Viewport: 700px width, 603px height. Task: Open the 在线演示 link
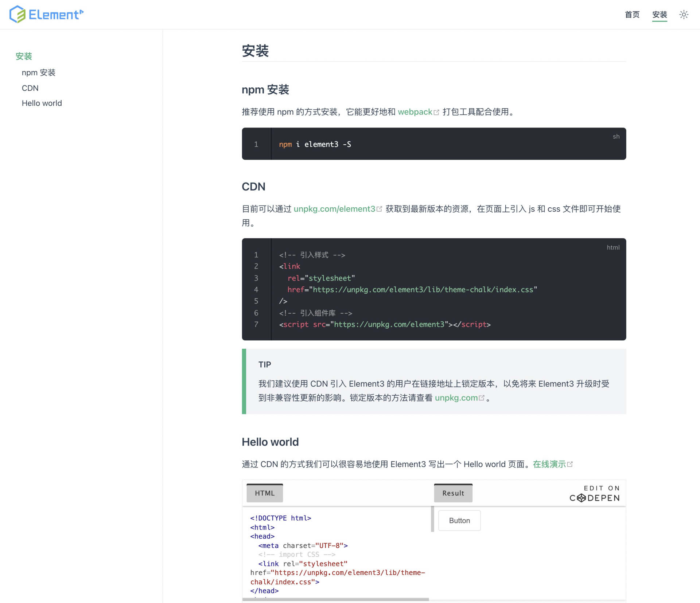pyautogui.click(x=549, y=464)
